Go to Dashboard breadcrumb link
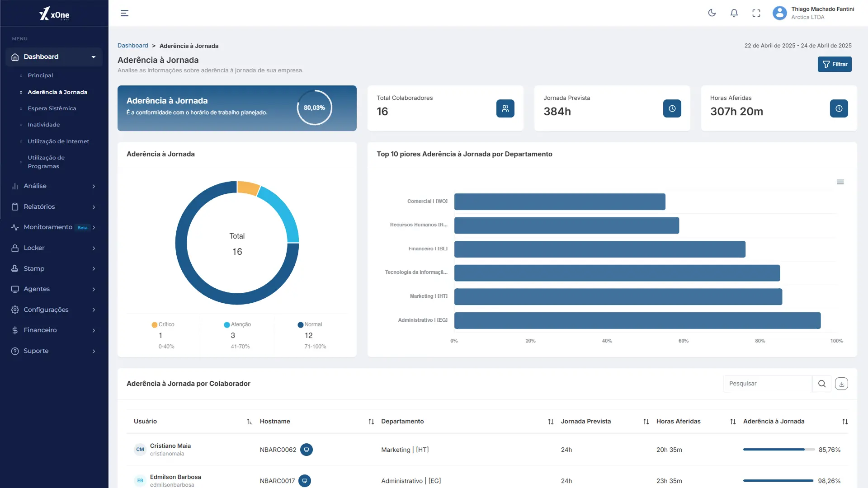The image size is (868, 488). [x=132, y=46]
